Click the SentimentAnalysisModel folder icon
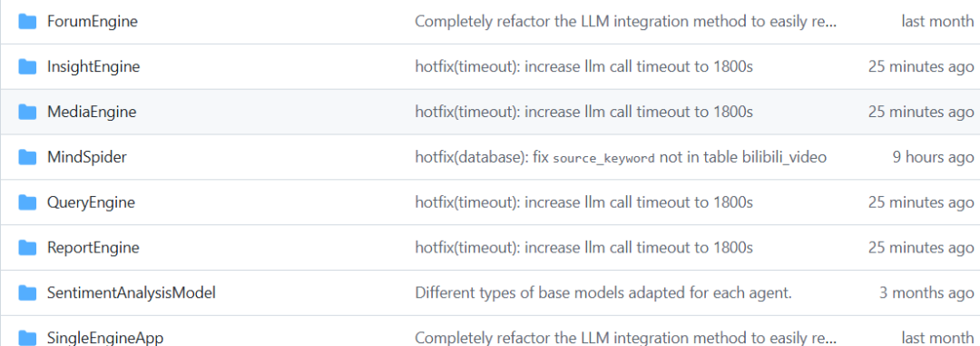Screen dimensions: 980x346 click(x=27, y=292)
